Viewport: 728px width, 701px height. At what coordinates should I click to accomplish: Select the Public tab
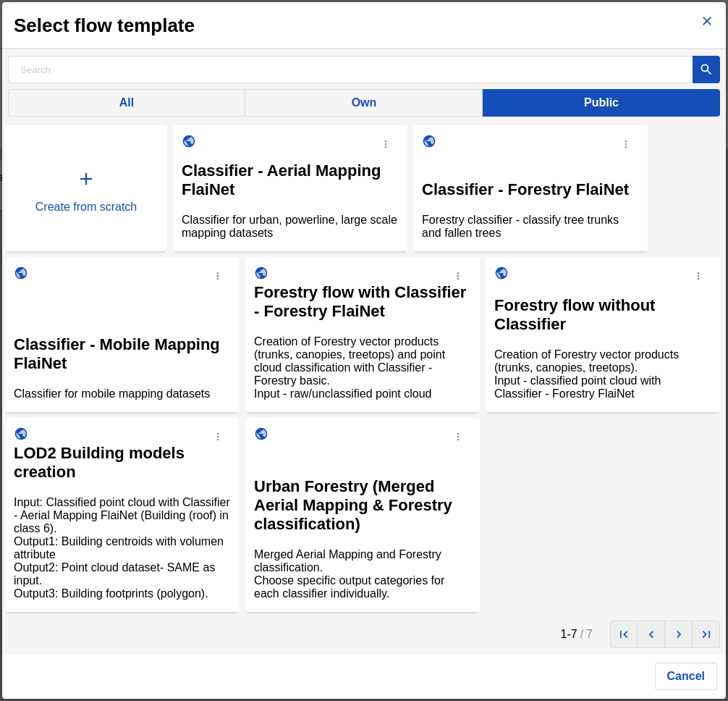tap(601, 103)
